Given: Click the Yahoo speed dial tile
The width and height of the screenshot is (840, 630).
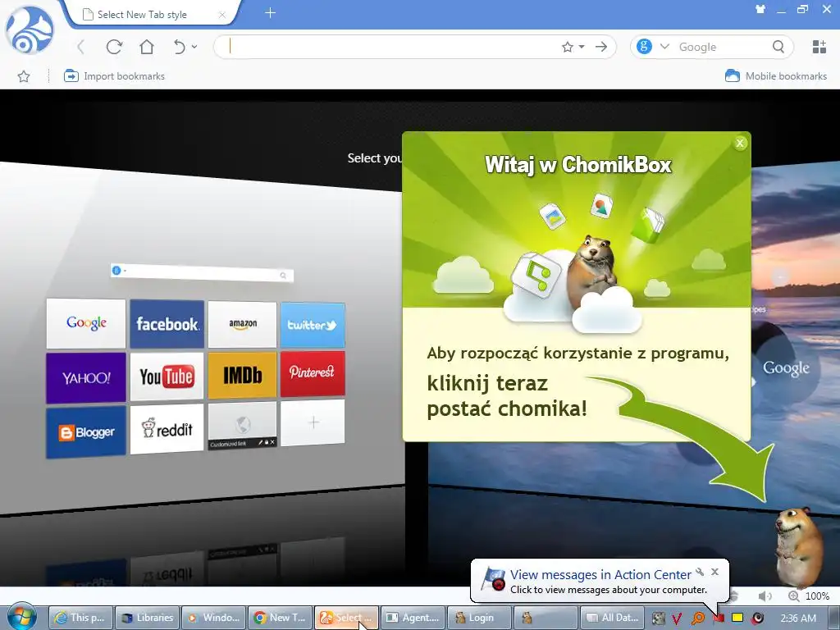Looking at the screenshot, I should 85,377.
